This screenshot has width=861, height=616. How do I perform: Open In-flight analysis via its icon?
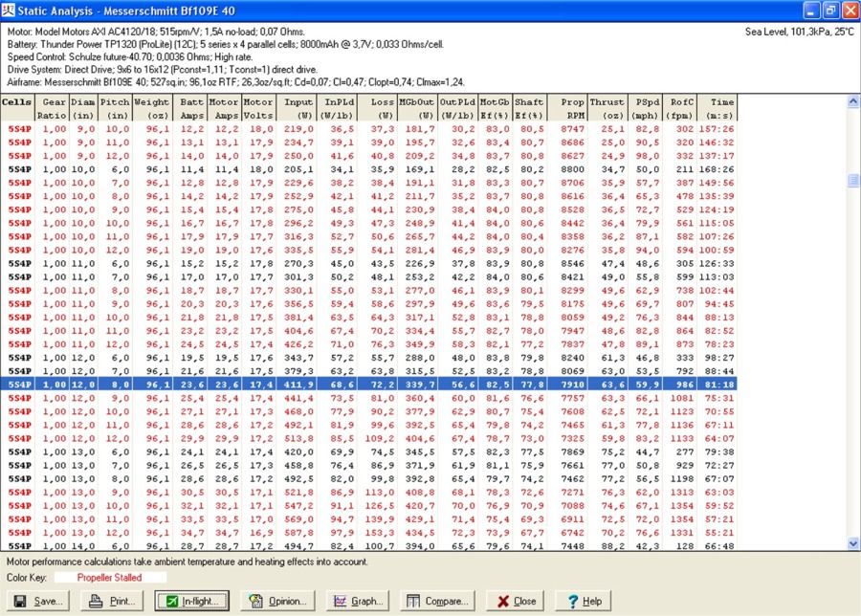point(170,601)
